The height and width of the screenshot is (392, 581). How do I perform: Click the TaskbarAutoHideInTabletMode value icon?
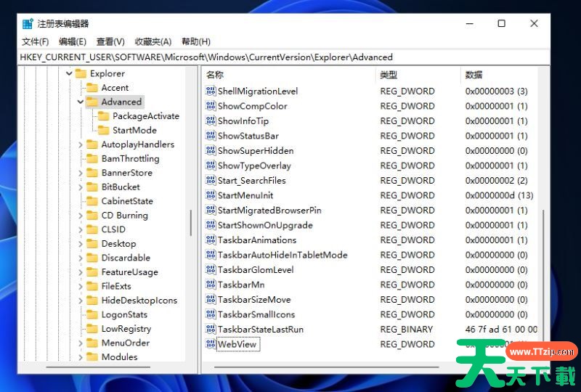tap(211, 255)
